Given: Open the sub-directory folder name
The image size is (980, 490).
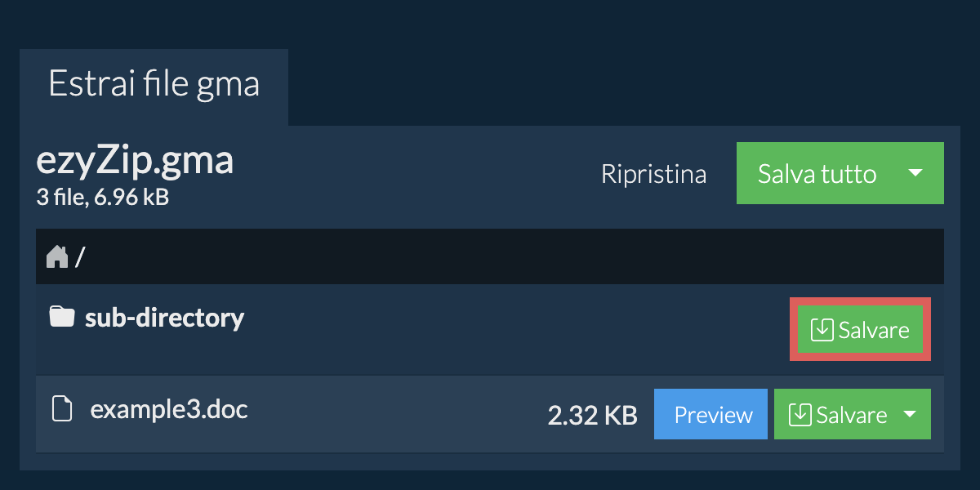Looking at the screenshot, I should [164, 317].
